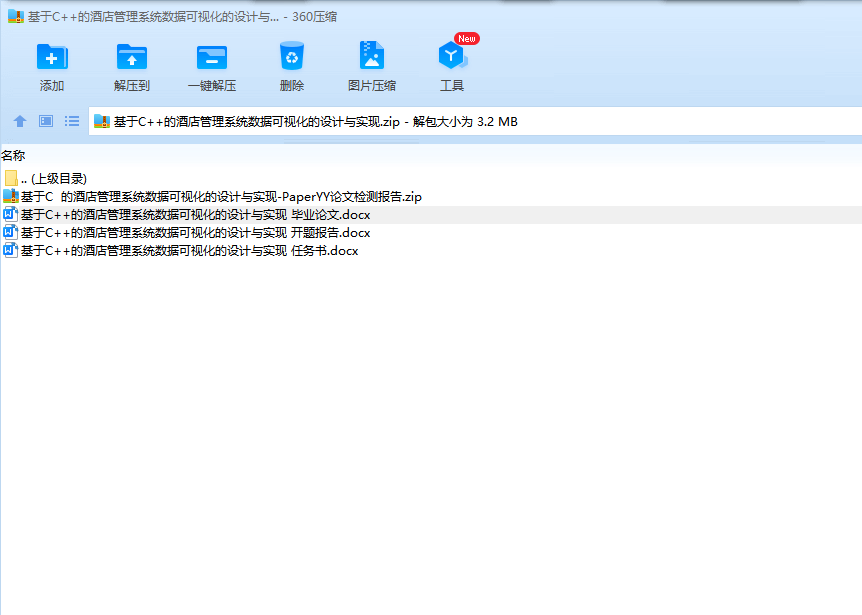
Task: Go up one level with the arrow icon
Action: pos(20,121)
